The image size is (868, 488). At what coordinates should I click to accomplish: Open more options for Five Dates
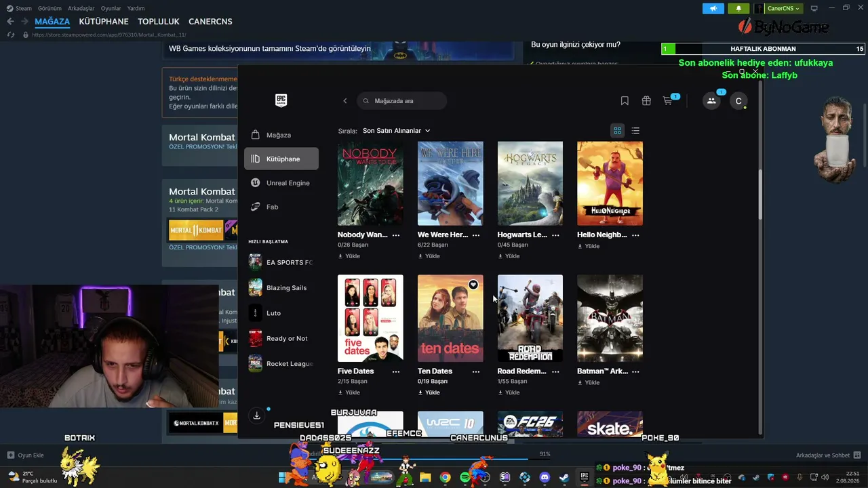396,371
